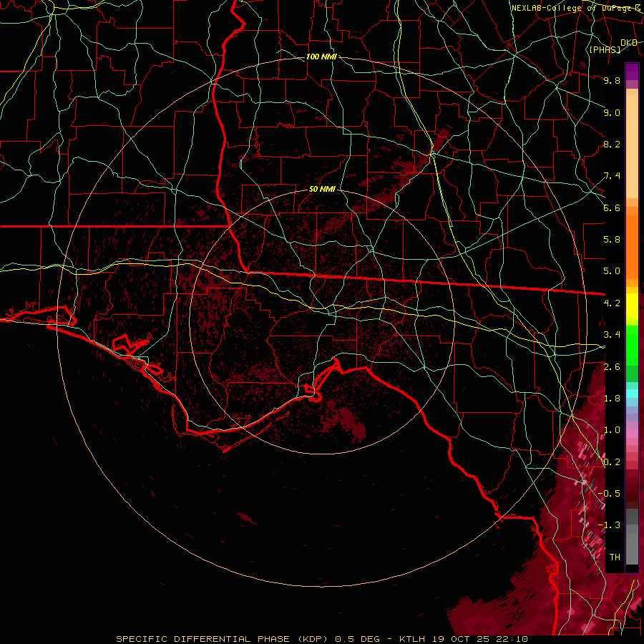
Task: Click the "0.2" legend value
Action: coord(612,462)
